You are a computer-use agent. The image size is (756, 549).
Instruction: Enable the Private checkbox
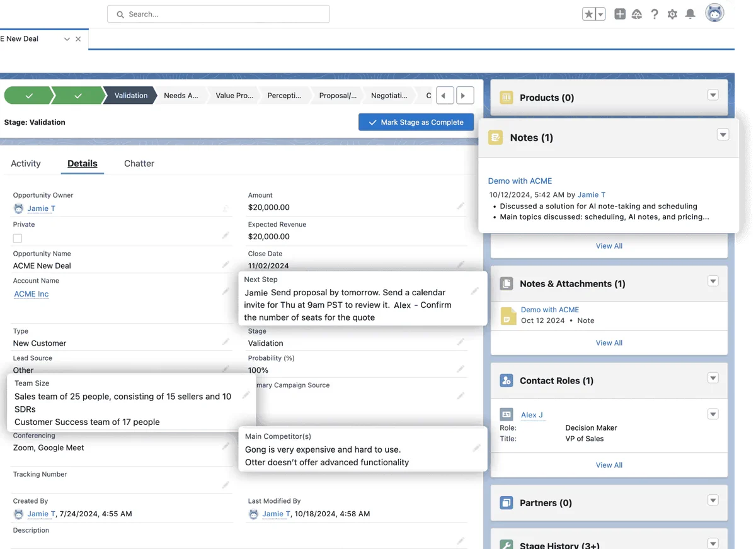[x=16, y=238]
